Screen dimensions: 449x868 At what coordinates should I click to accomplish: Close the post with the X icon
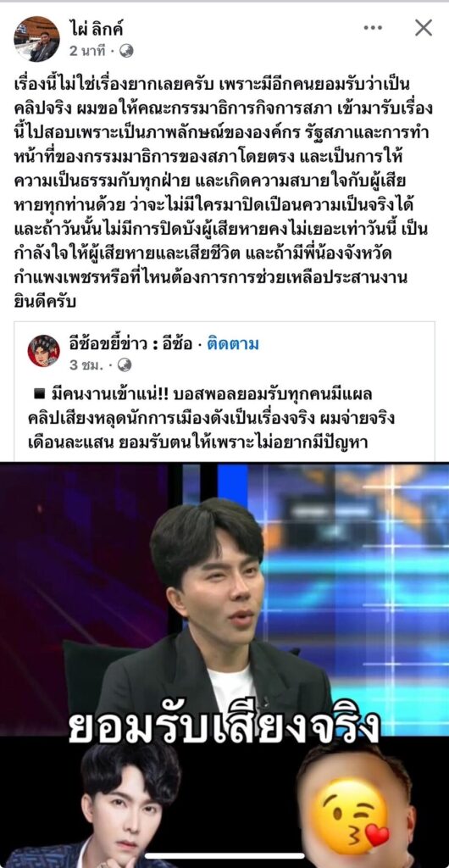pyautogui.click(x=424, y=28)
